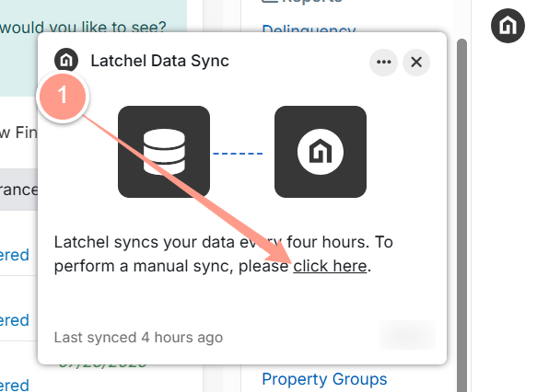The width and height of the screenshot is (537, 392).
Task: Open the Delinquency report link
Action: (x=309, y=29)
